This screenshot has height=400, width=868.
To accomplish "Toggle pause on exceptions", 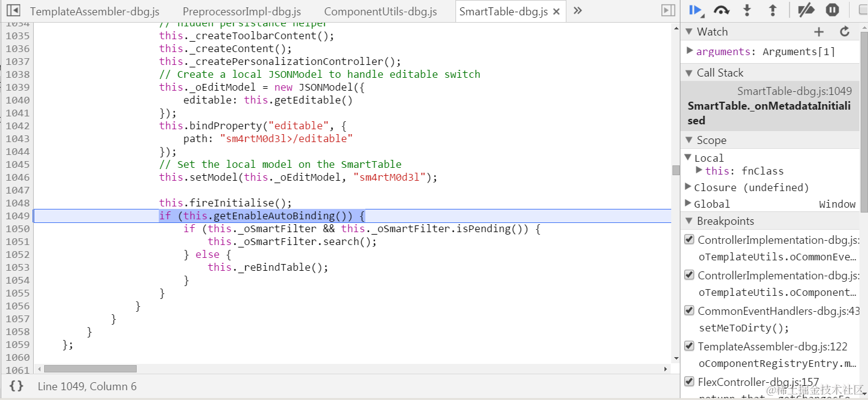I will pyautogui.click(x=832, y=10).
